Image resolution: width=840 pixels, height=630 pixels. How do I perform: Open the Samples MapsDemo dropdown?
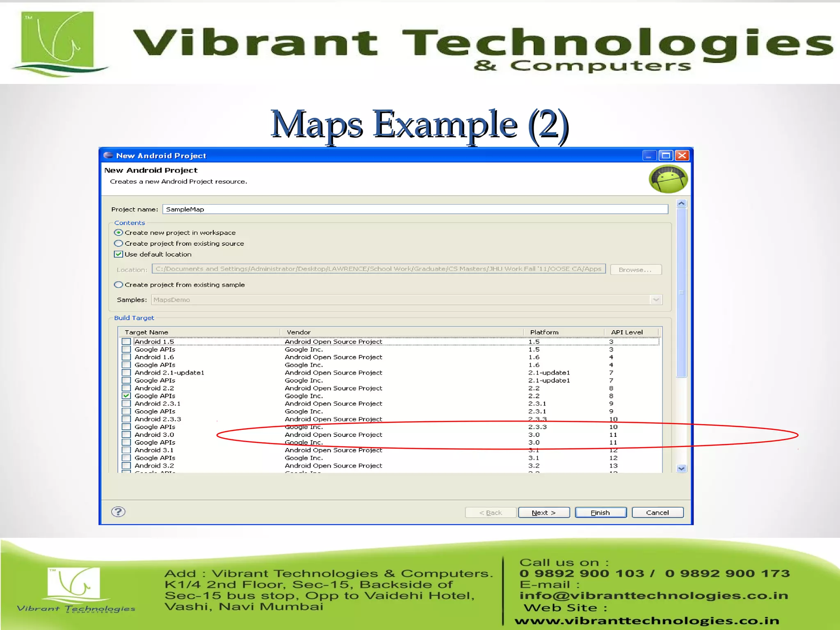click(x=656, y=300)
